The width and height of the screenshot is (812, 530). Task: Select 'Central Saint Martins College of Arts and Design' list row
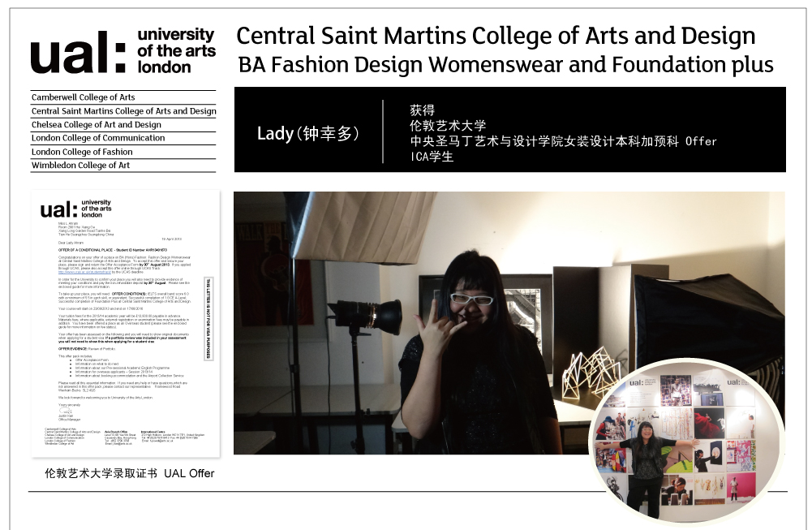tap(123, 111)
